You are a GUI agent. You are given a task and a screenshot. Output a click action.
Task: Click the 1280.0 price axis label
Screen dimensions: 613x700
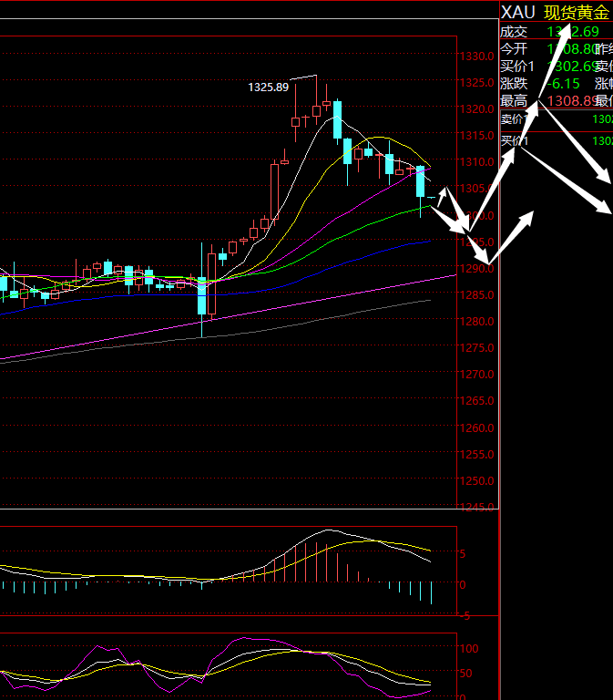click(477, 321)
